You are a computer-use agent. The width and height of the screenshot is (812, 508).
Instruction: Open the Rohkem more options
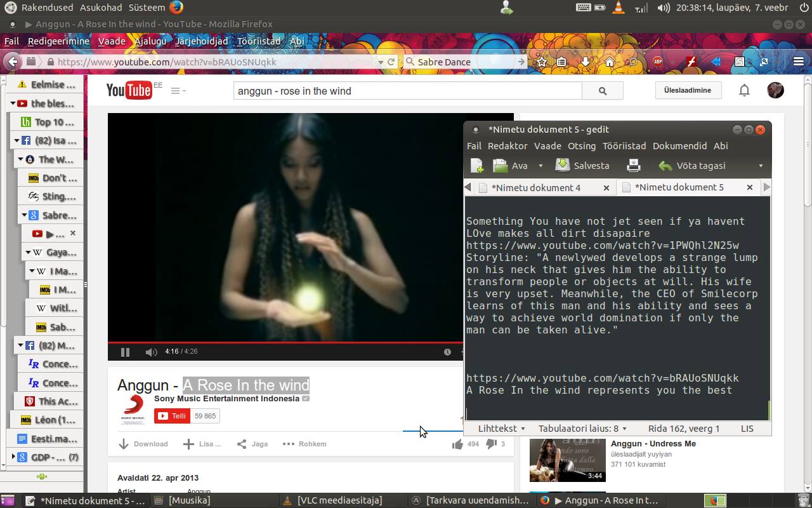304,444
